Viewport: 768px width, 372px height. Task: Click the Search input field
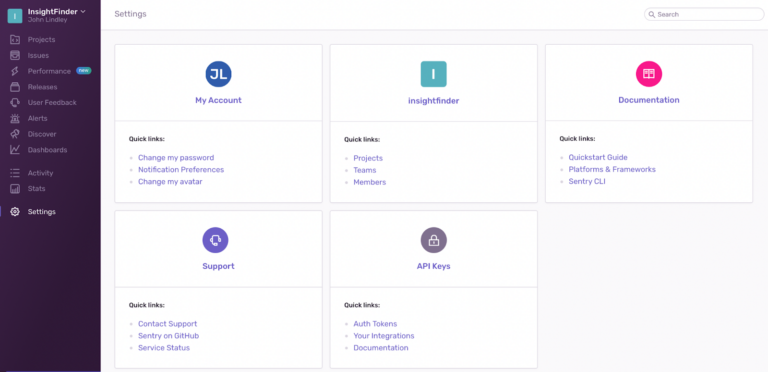[704, 15]
